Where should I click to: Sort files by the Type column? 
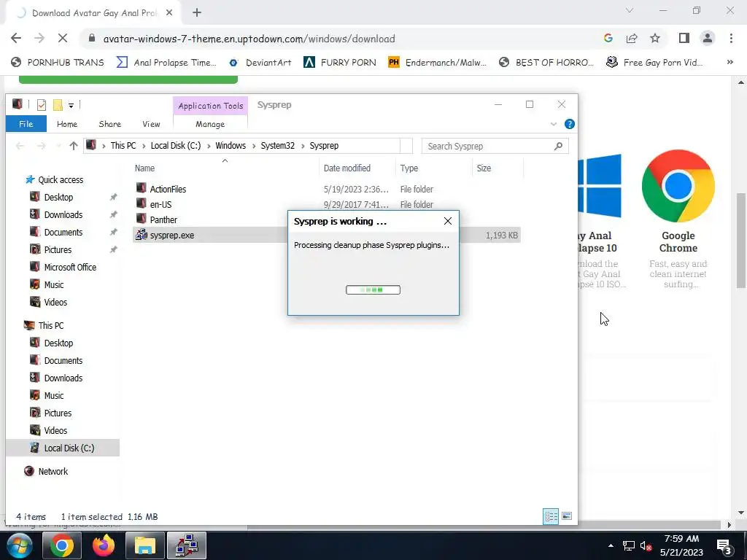[409, 168]
